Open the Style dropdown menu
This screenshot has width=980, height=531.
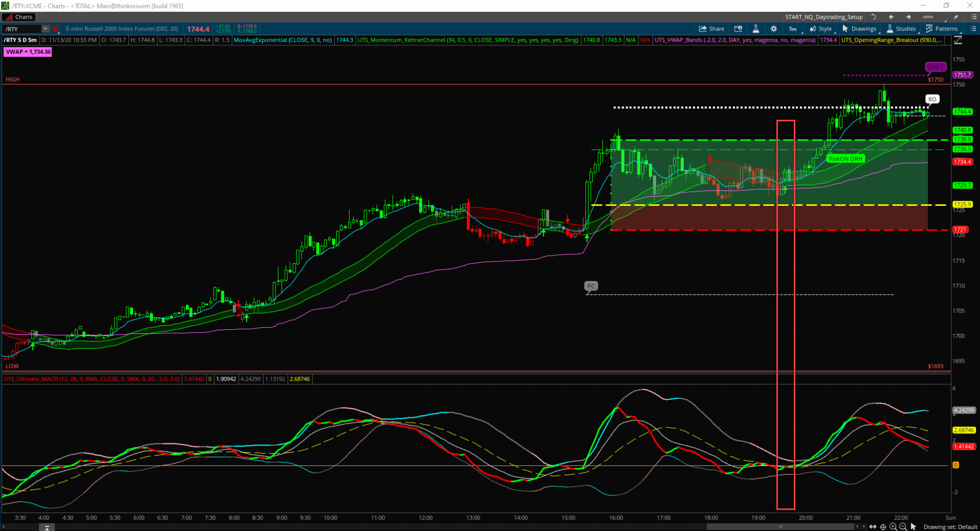[821, 29]
